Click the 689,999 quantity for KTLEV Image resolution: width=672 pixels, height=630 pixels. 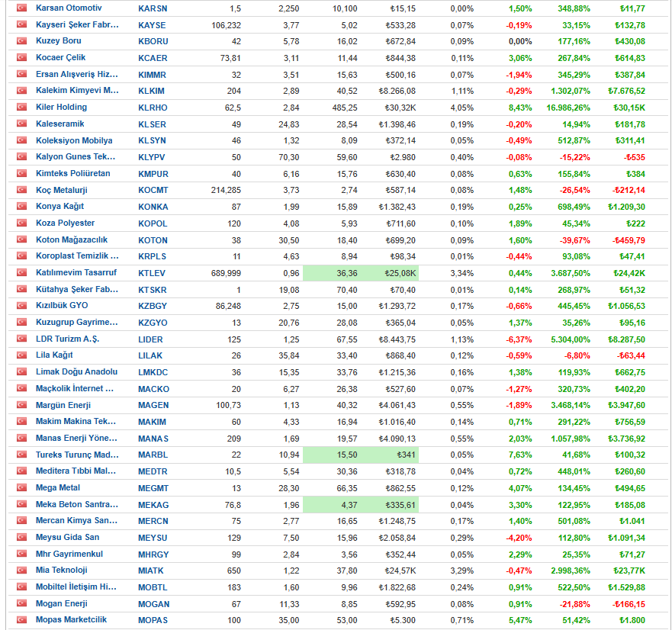(x=226, y=273)
